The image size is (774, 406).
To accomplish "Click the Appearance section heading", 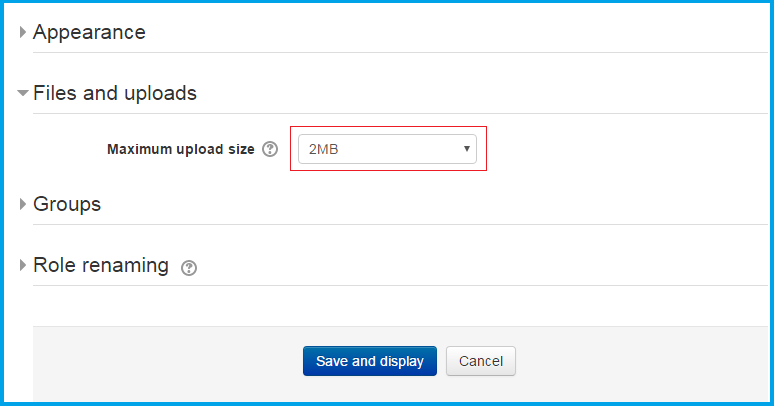I will [x=89, y=32].
